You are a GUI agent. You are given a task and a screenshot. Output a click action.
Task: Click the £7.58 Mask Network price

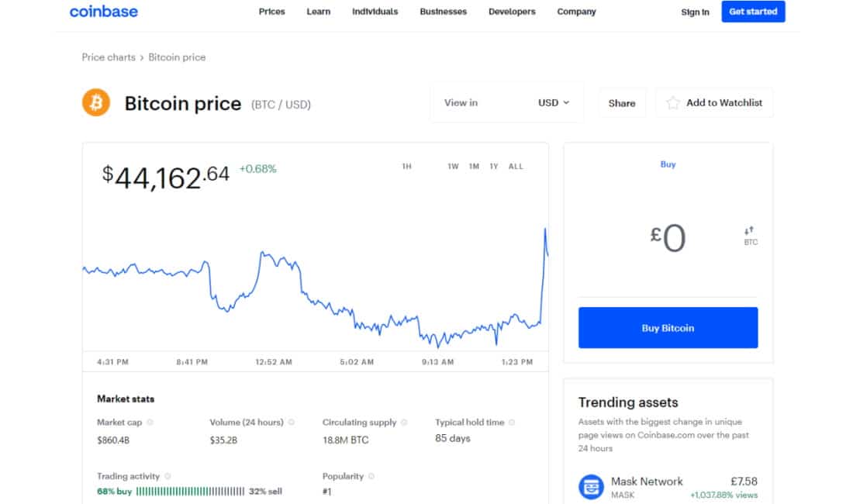744,482
